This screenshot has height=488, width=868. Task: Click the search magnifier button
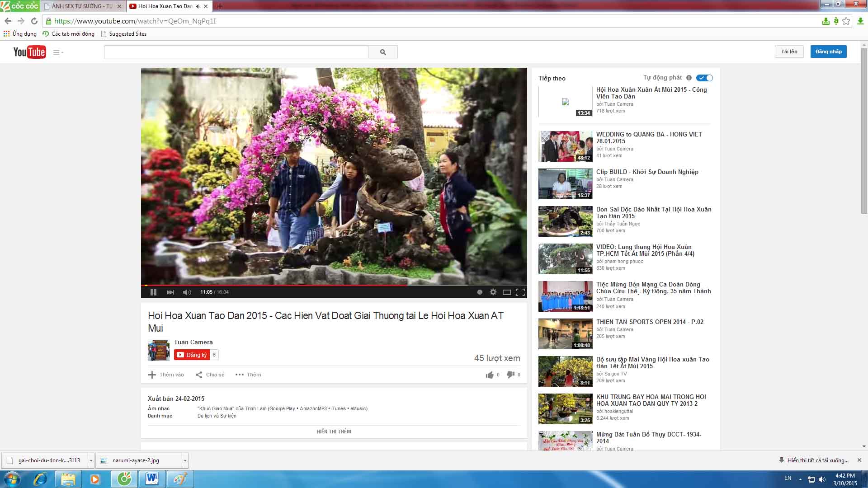point(383,52)
